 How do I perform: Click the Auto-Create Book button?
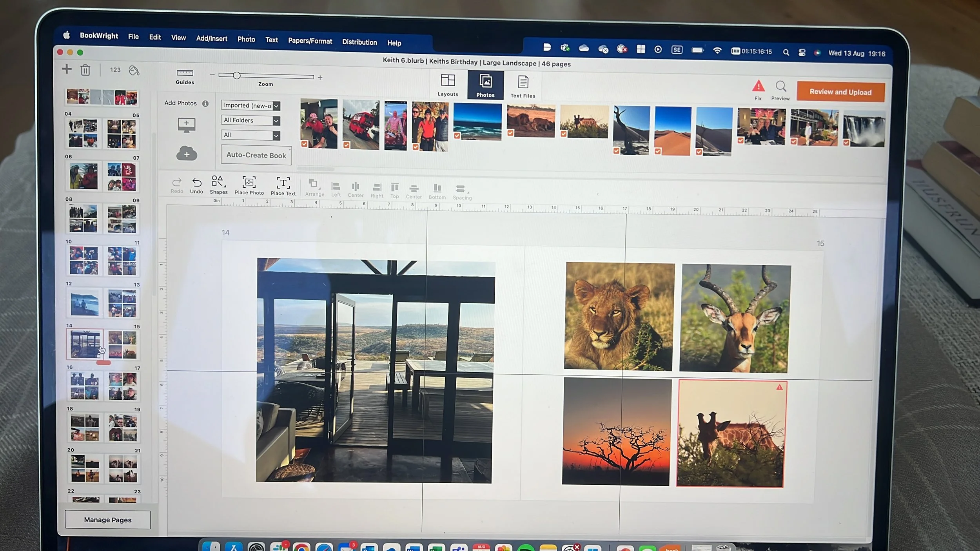pyautogui.click(x=256, y=155)
